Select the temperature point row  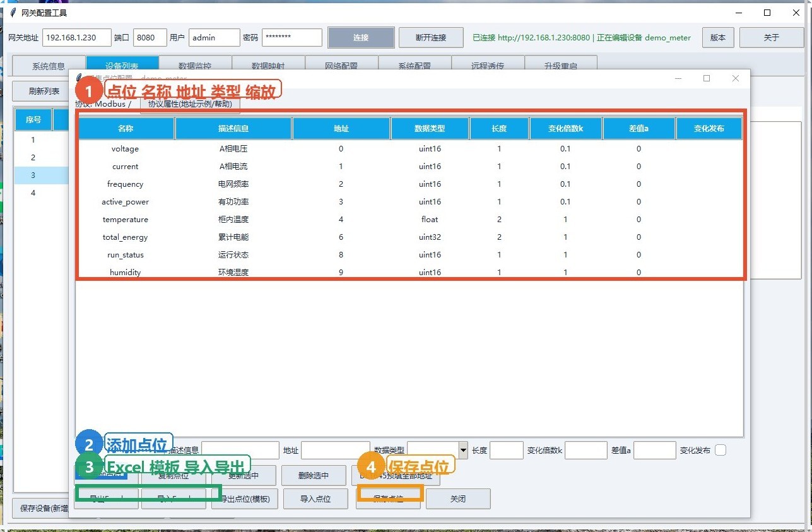(410, 220)
